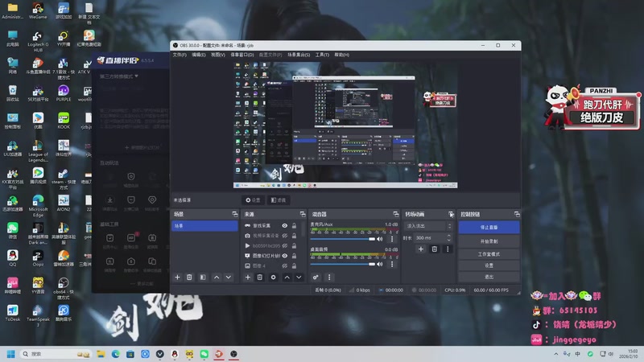This screenshot has height=362, width=644.
Task: Mute the Desktop Audio speaker icon
Action: point(380,264)
